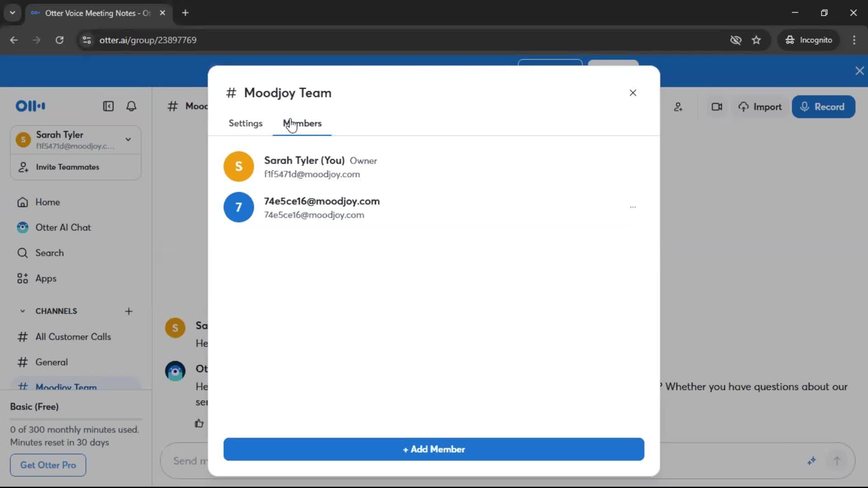
Task: Close the Otter Voice Meeting Notes tab
Action: [x=162, y=13]
